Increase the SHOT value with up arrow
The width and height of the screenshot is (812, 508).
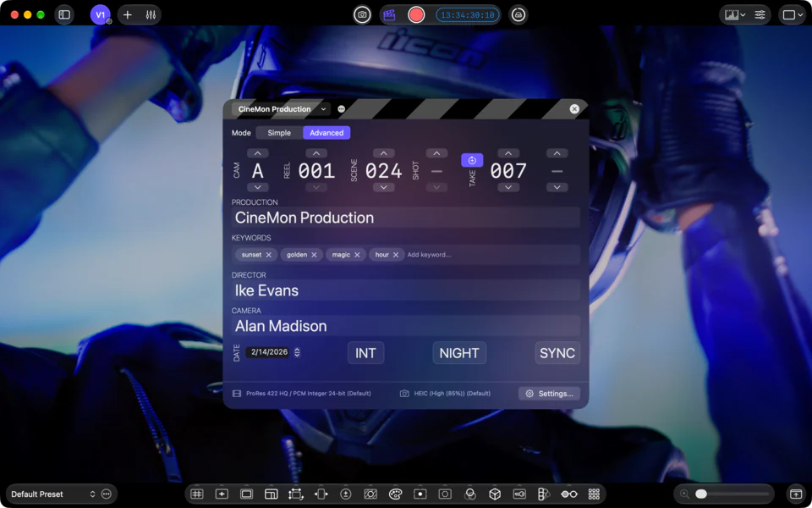[x=436, y=153]
